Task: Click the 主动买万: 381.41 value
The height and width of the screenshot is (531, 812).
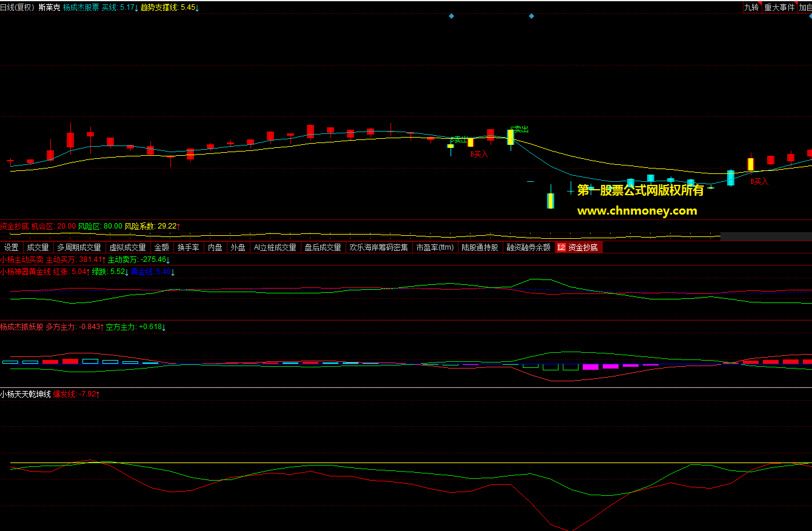Action: tap(76, 259)
